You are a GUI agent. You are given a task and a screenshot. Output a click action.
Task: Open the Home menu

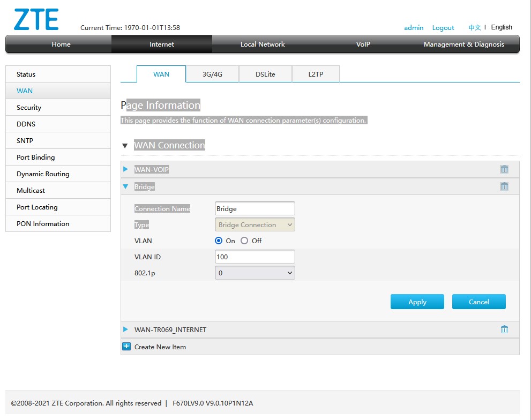[61, 44]
